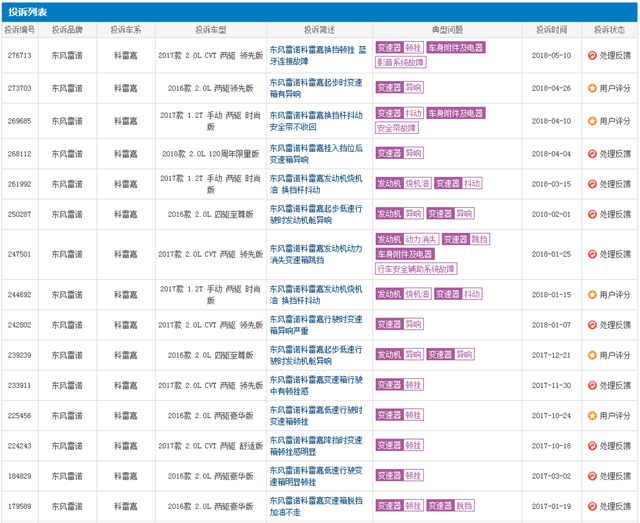Click the orange star icon in row 244692
Screen dimensions: 640x523
[592, 295]
